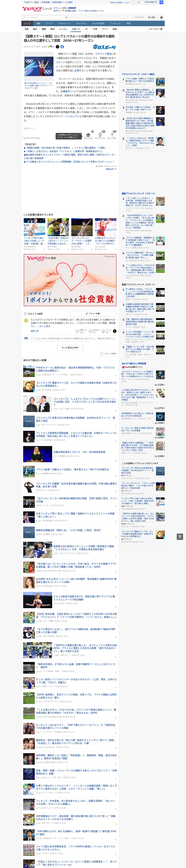Open the 新規取得 ID link
Screen dimensions: 186x868
[x=72, y=8]
